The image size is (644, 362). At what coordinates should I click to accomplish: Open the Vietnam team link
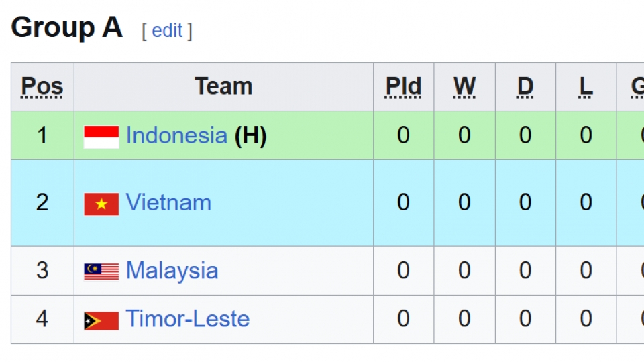pyautogui.click(x=168, y=202)
